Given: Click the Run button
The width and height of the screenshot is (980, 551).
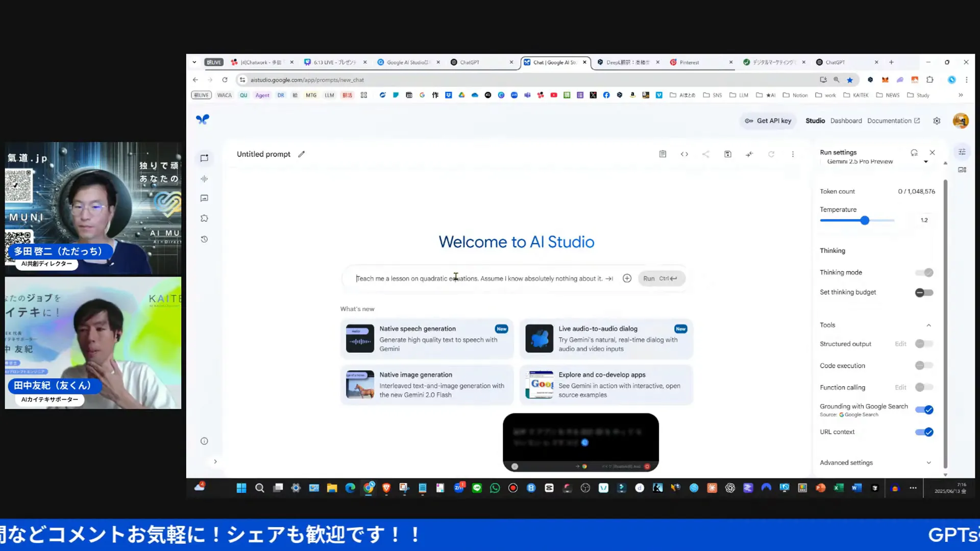Looking at the screenshot, I should pyautogui.click(x=661, y=279).
